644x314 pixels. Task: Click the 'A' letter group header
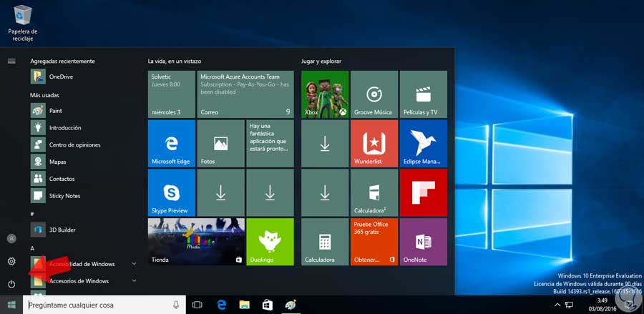coord(32,248)
